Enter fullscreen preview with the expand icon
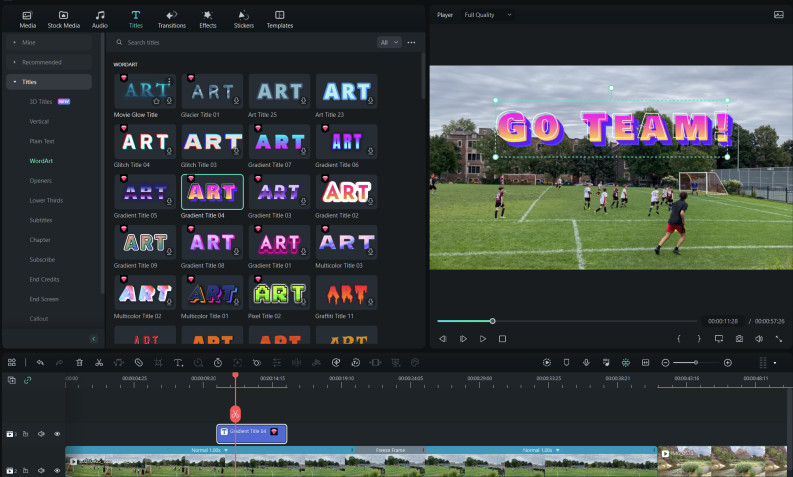Viewport: 793px width, 477px height. coord(779,339)
